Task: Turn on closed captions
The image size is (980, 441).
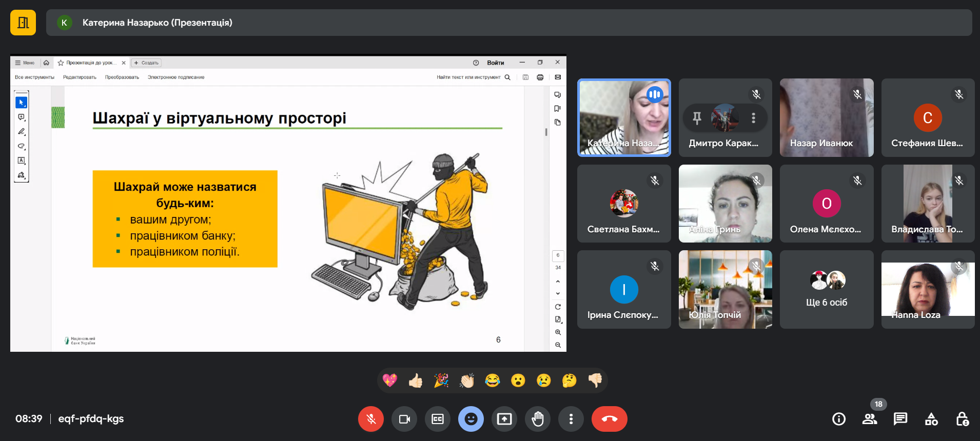Action: [x=438, y=419]
